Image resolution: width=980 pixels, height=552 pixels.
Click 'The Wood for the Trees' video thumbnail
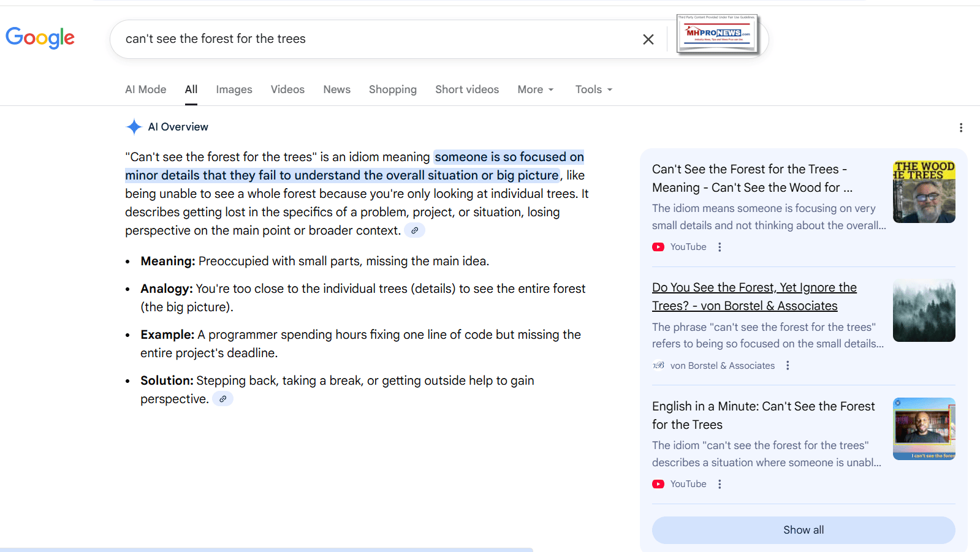[x=924, y=192]
